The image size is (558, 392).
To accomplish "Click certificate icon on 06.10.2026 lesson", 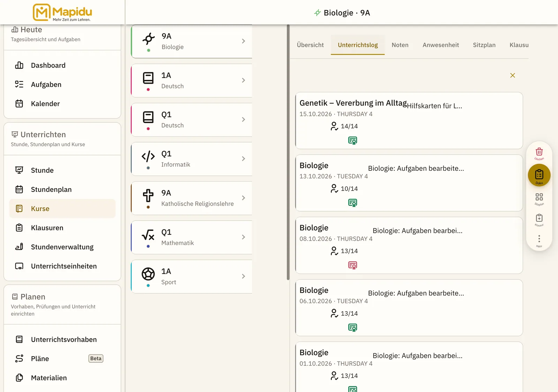I will point(353,328).
